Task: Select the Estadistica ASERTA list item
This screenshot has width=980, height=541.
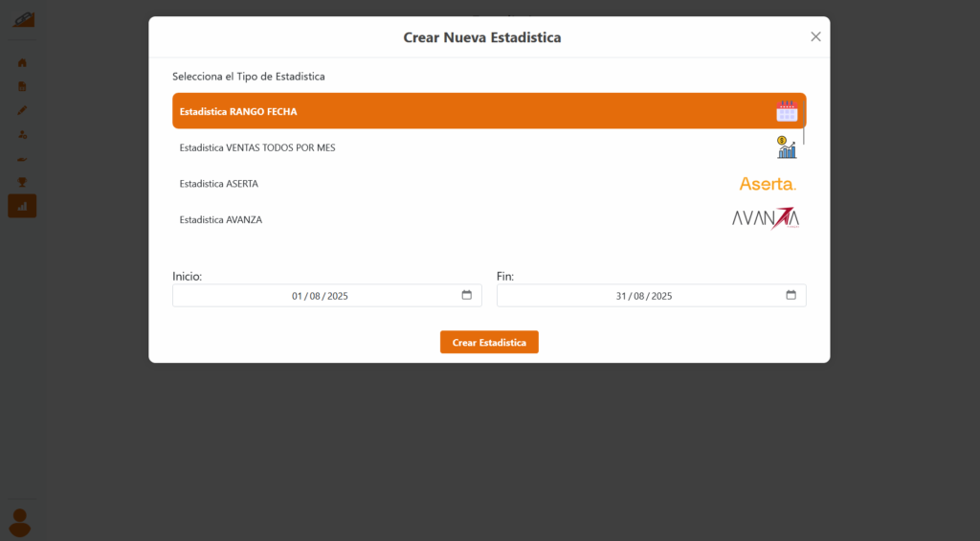Action: point(219,184)
